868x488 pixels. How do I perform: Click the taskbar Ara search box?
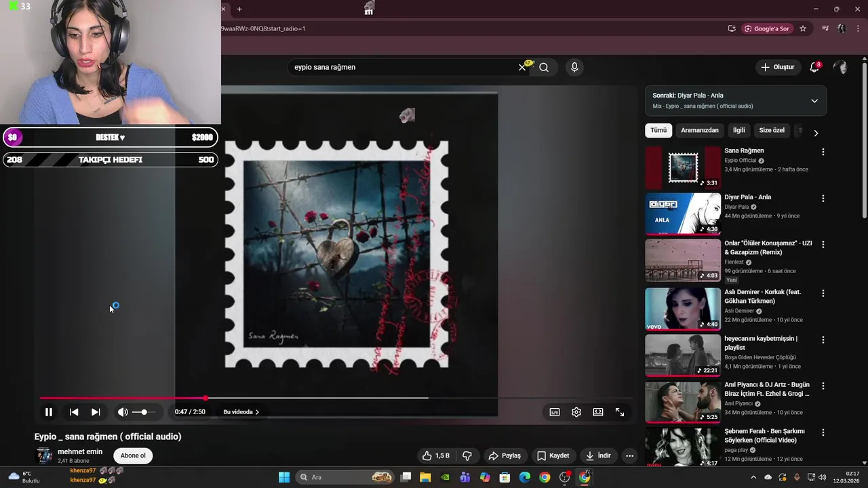click(x=346, y=477)
